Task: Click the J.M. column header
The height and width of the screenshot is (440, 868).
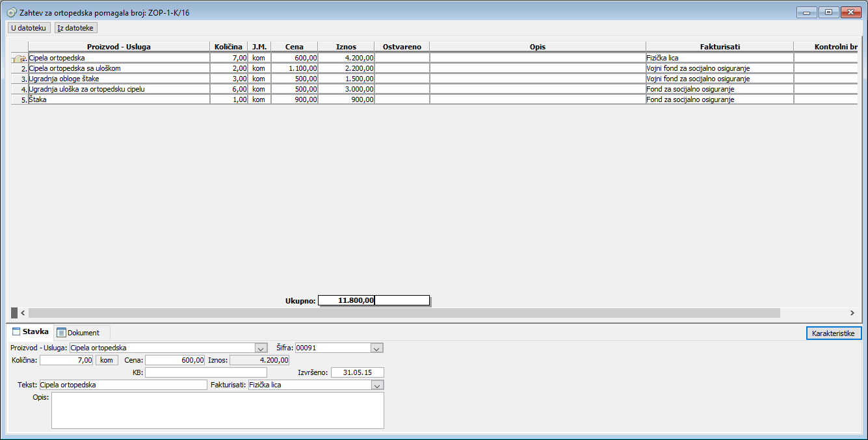Action: tap(259, 47)
